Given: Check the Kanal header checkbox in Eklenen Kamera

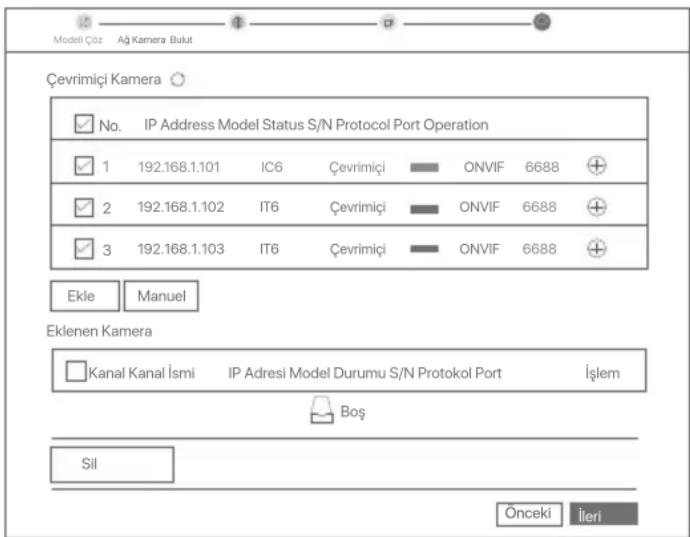Looking at the screenshot, I should click(76, 371).
